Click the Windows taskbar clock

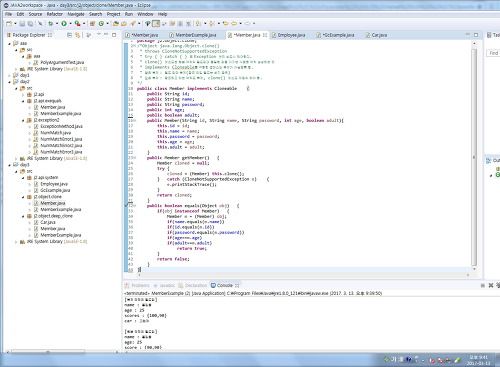[478, 360]
